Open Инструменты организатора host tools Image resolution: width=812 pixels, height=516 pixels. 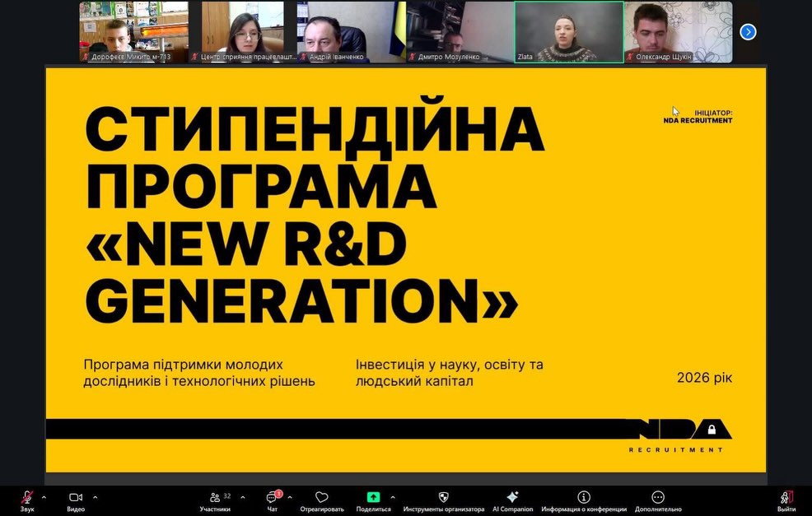[443, 498]
